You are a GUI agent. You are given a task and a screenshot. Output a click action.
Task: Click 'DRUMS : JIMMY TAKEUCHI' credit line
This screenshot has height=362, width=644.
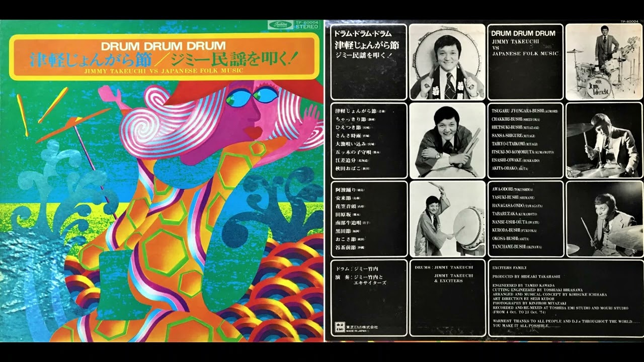point(444,267)
